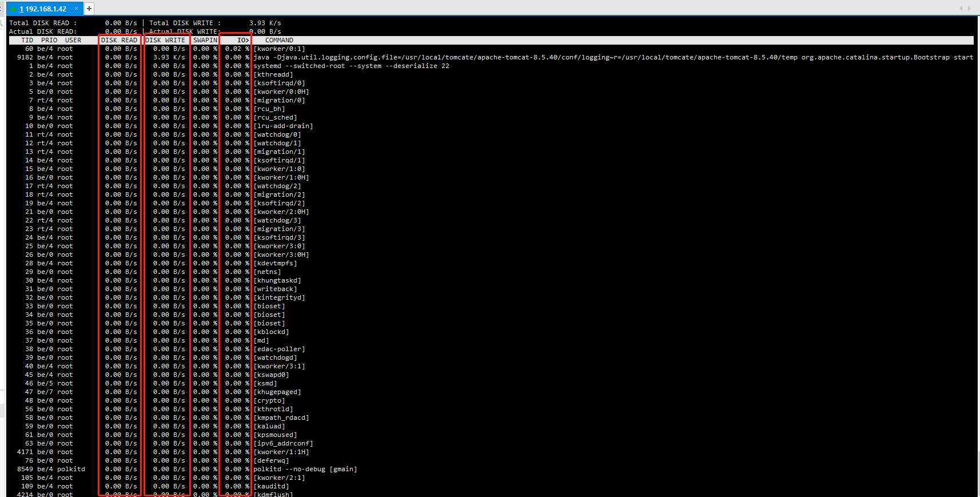Select the [kworker/2:1] command
This screenshot has height=497, width=980.
(279, 478)
